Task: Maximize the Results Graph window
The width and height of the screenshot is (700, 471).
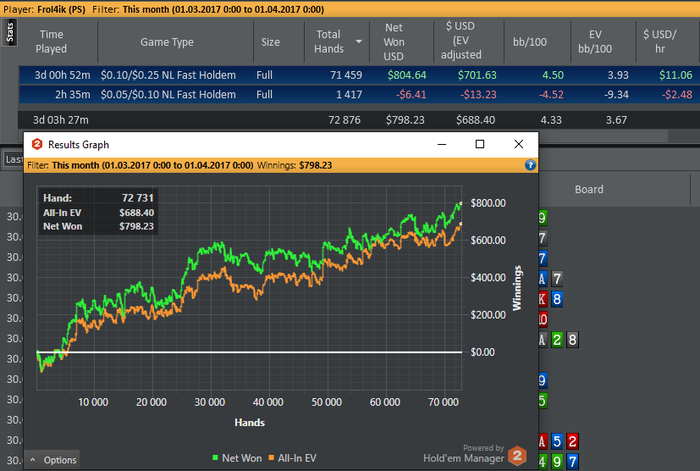Action: pos(480,144)
